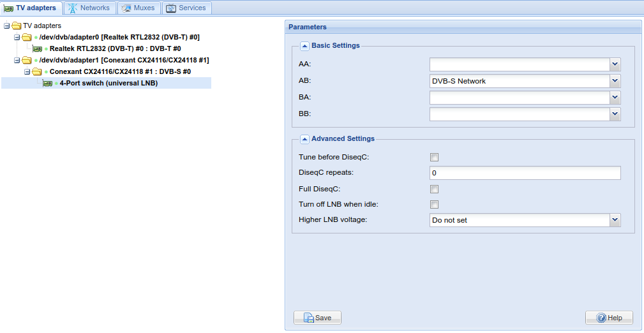Click the 4-Port switch adapter card icon
Screen dimensions: 644x333
click(47, 84)
